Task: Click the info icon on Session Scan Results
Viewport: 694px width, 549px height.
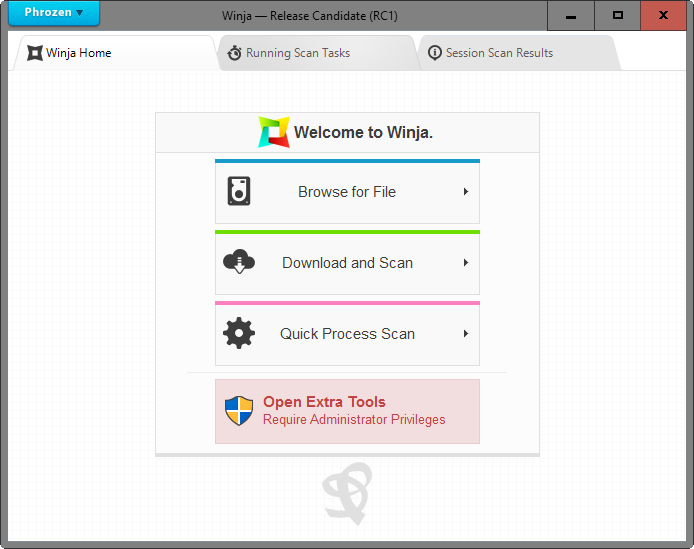Action: pyautogui.click(x=435, y=53)
